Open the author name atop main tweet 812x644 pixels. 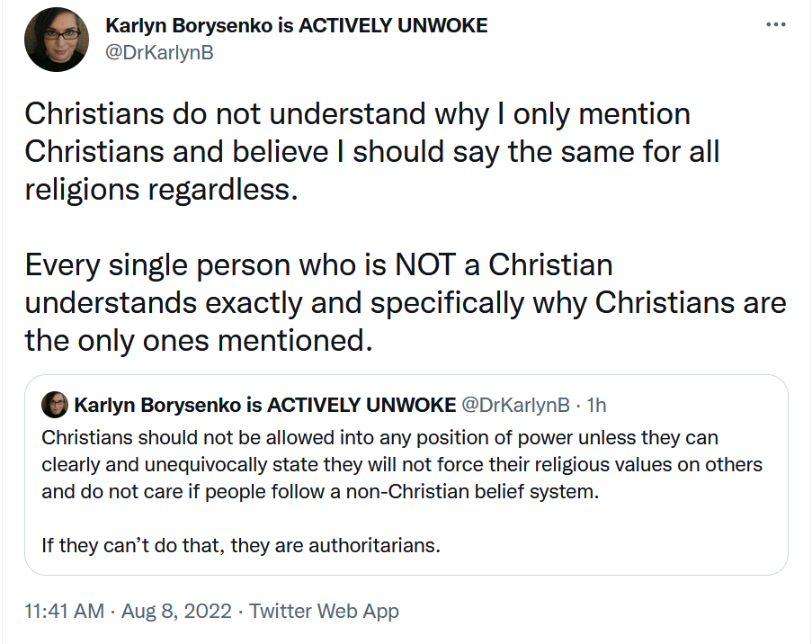297,25
